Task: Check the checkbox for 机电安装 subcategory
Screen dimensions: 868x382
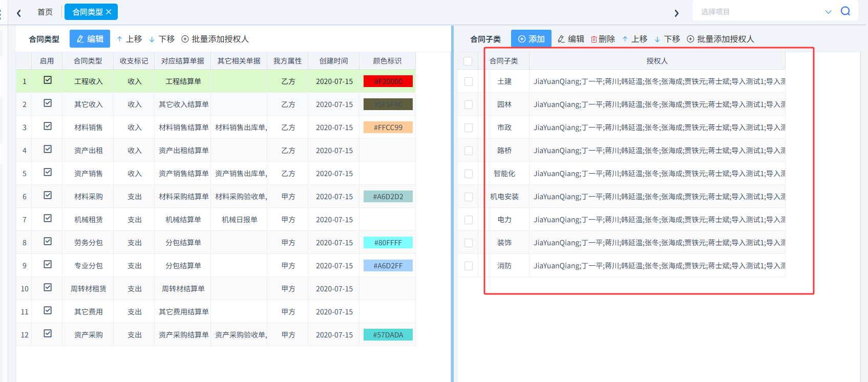Action: 468,197
